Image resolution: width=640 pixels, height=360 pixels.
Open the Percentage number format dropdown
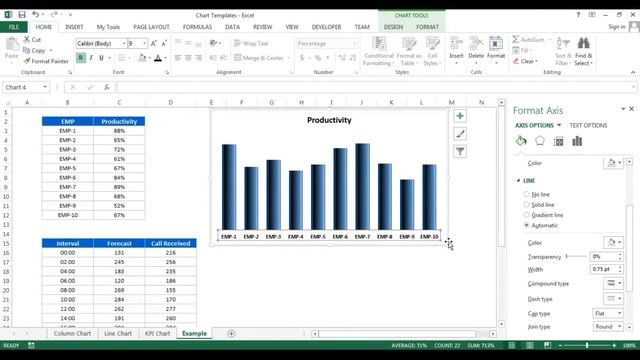[353, 43]
